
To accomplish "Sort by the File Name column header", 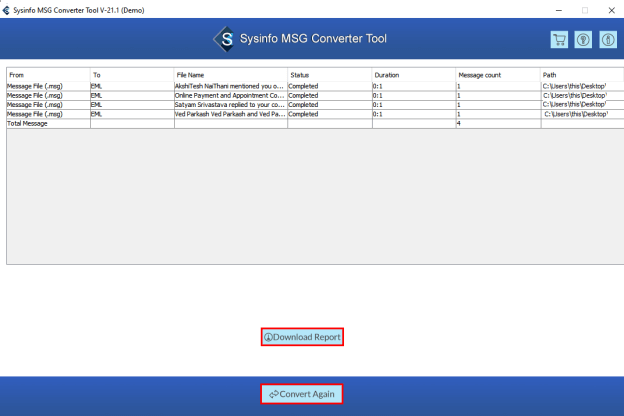I will coord(229,75).
